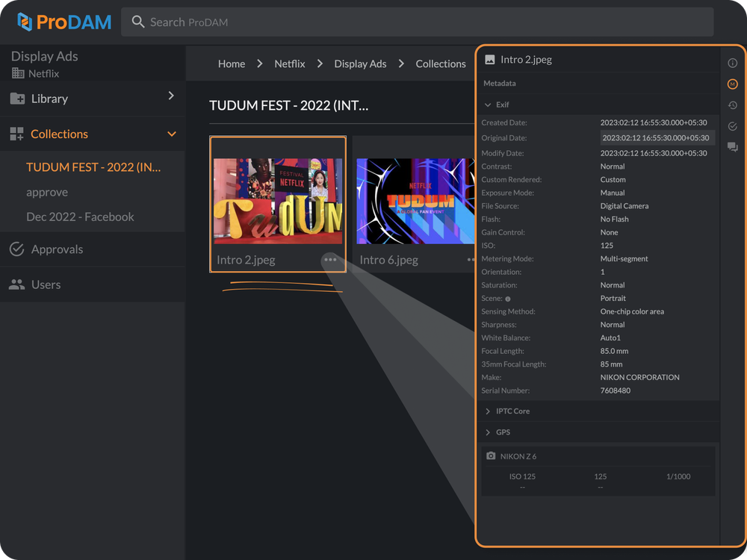Screen dimensions: 747x560
Task: Click the Netflix building icon
Action: [x=18, y=73]
